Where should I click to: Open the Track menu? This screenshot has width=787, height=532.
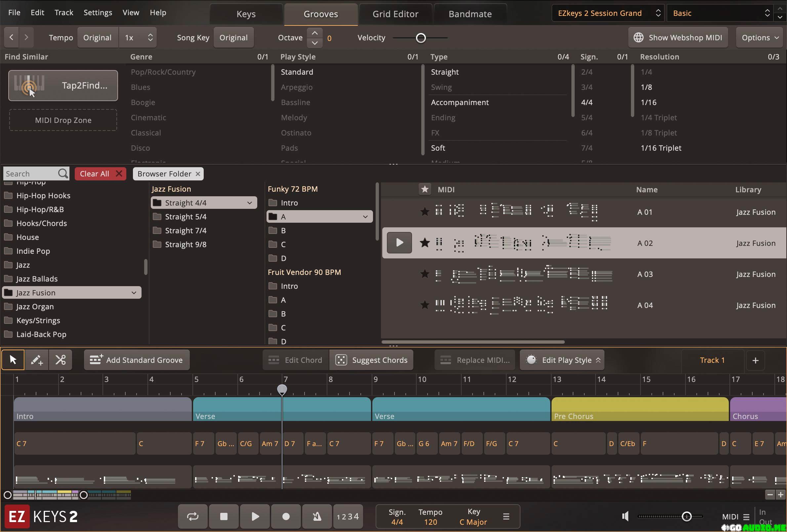(64, 13)
